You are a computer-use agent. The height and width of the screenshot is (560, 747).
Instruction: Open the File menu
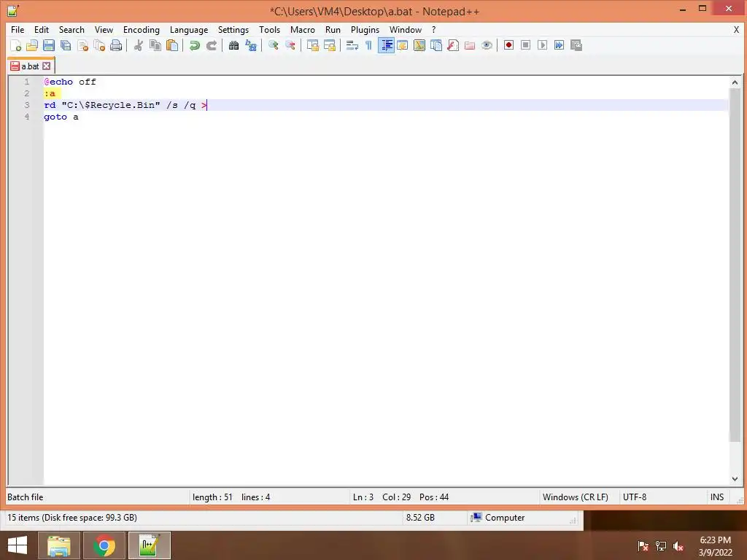pos(18,29)
